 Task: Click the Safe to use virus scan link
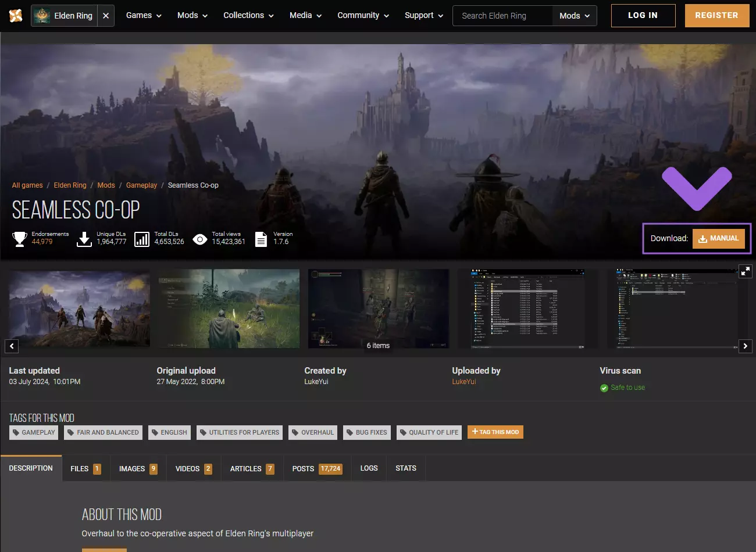tap(627, 388)
